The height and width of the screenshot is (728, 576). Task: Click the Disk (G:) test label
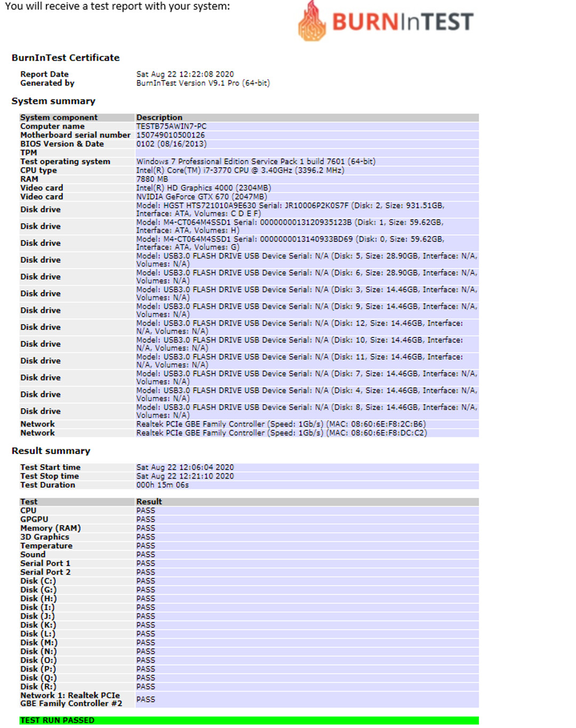38,590
